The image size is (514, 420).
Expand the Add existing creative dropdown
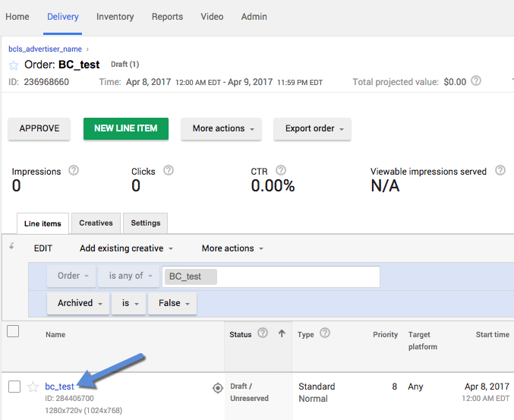[x=126, y=248]
